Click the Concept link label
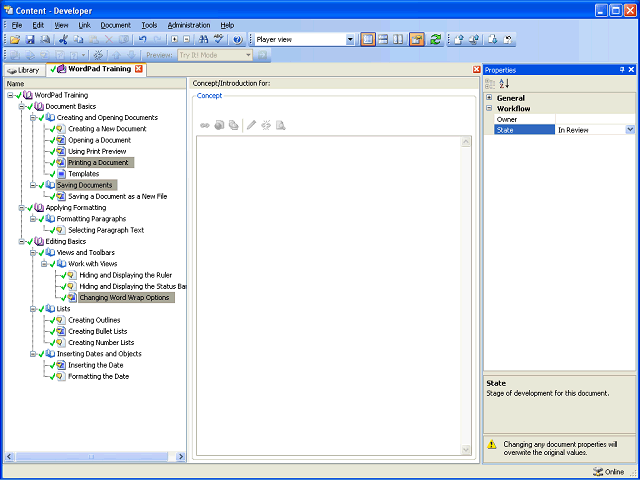Screen dimensions: 640x480 click(x=209, y=96)
